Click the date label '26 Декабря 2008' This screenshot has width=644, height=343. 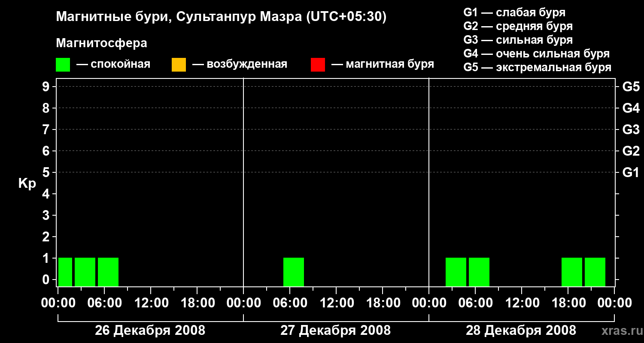150,331
